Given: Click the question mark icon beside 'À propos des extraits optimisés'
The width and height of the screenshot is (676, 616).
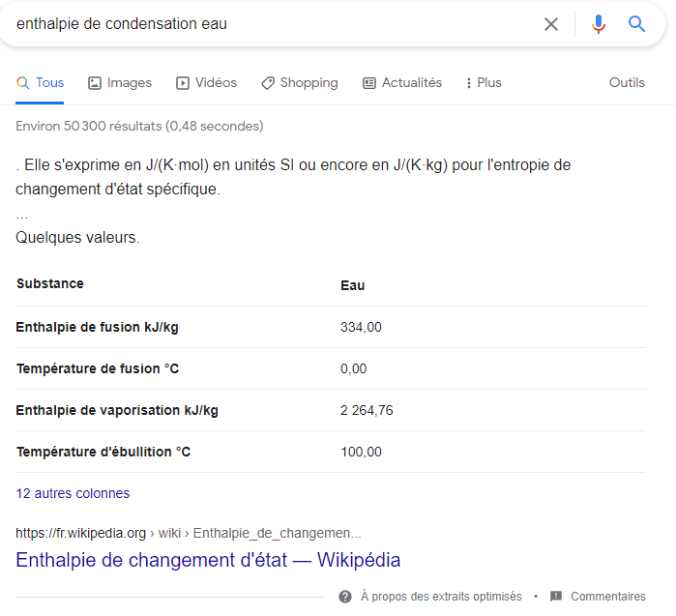Looking at the screenshot, I should 345,597.
